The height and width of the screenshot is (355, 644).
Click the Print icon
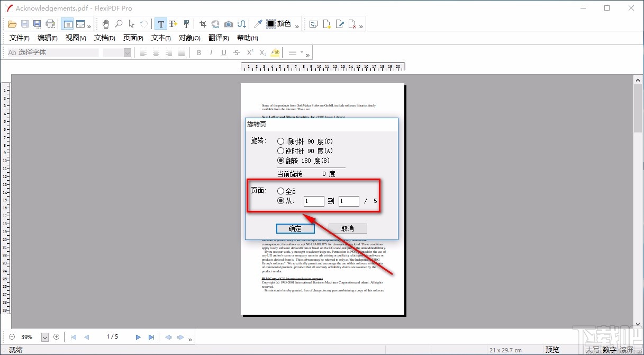[x=50, y=24]
